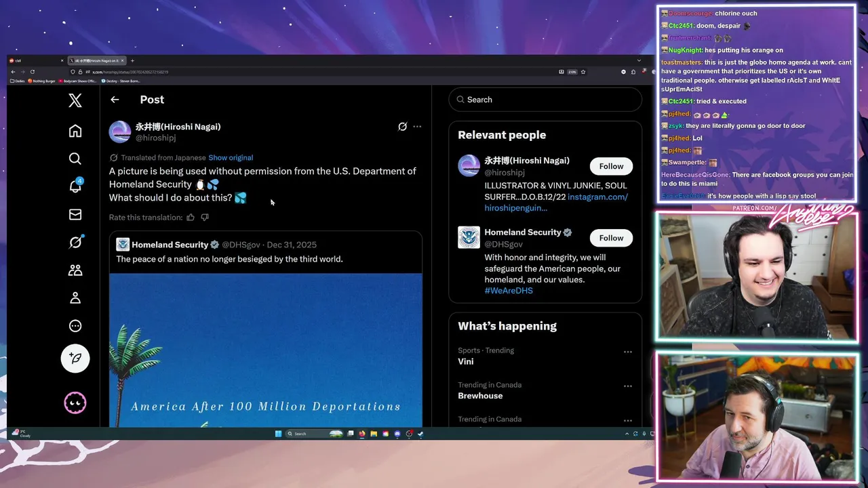Open the Dailies bookmark folder

(x=18, y=81)
